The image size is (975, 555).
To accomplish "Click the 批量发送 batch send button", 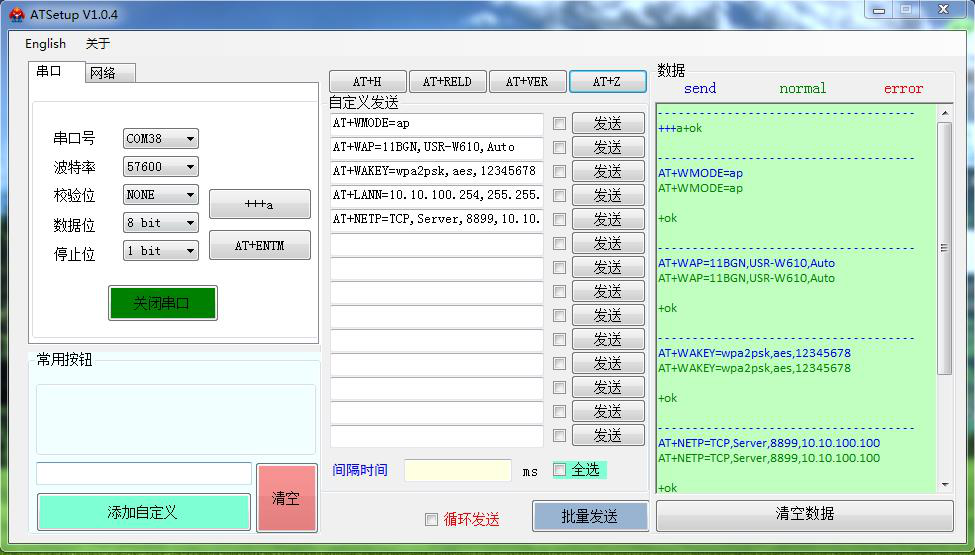I will pos(590,516).
